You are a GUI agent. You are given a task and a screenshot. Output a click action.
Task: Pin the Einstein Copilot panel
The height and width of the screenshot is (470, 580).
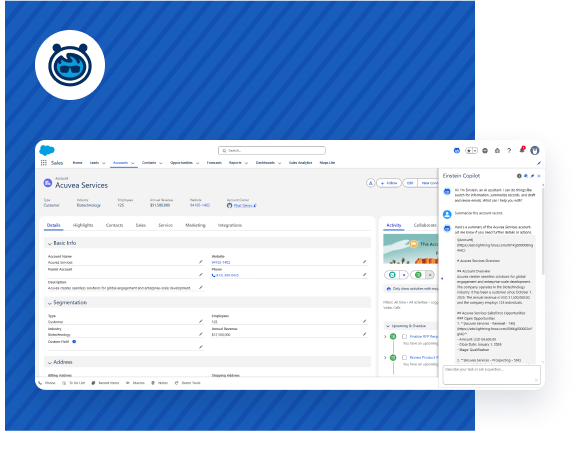tap(532, 176)
